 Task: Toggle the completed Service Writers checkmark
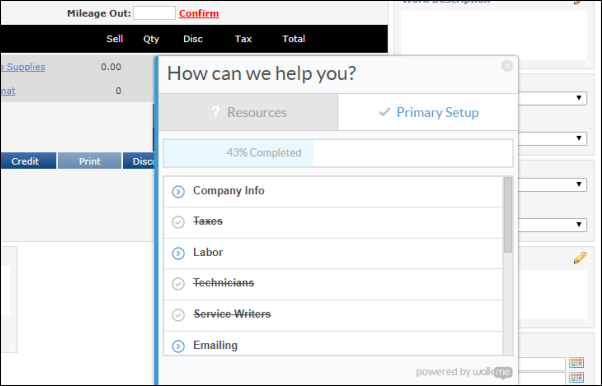(x=178, y=315)
